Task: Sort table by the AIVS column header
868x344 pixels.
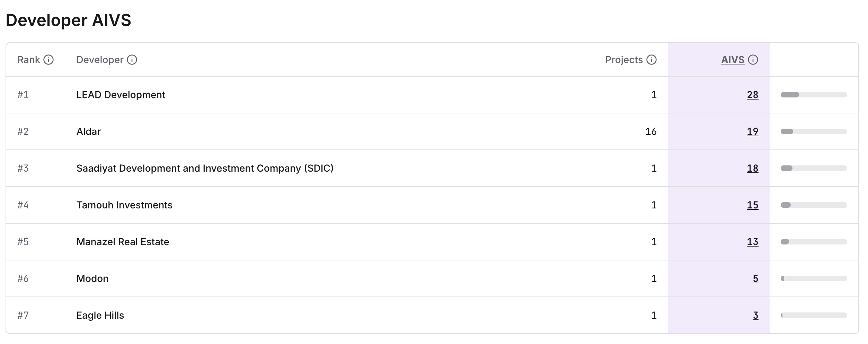Action: [x=733, y=60]
